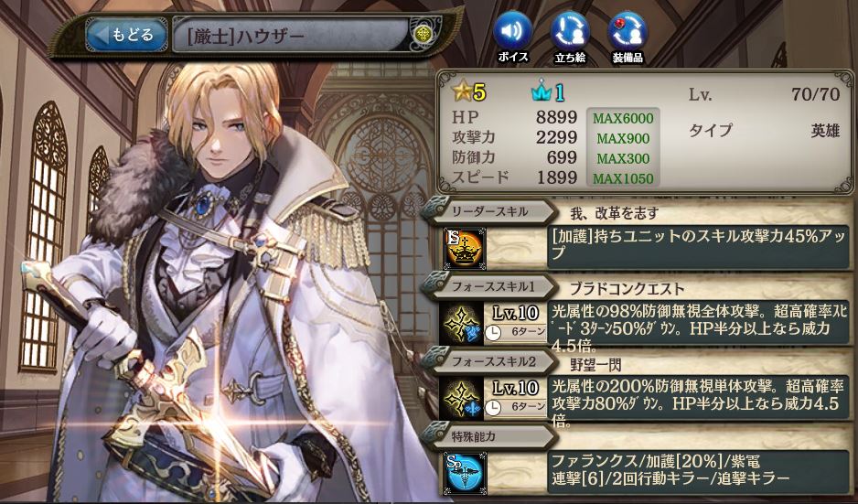Click the character portrait of ハウザー

coord(230,284)
